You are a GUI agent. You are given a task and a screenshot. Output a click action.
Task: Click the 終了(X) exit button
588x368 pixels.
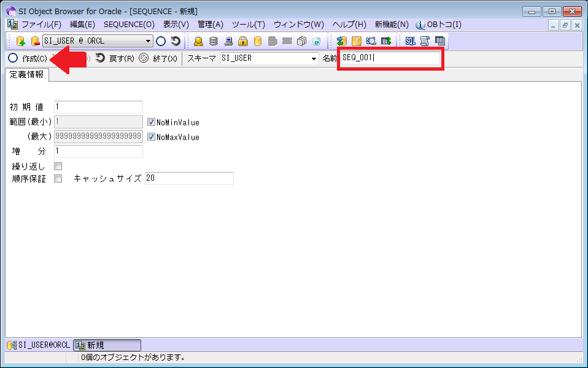point(158,58)
